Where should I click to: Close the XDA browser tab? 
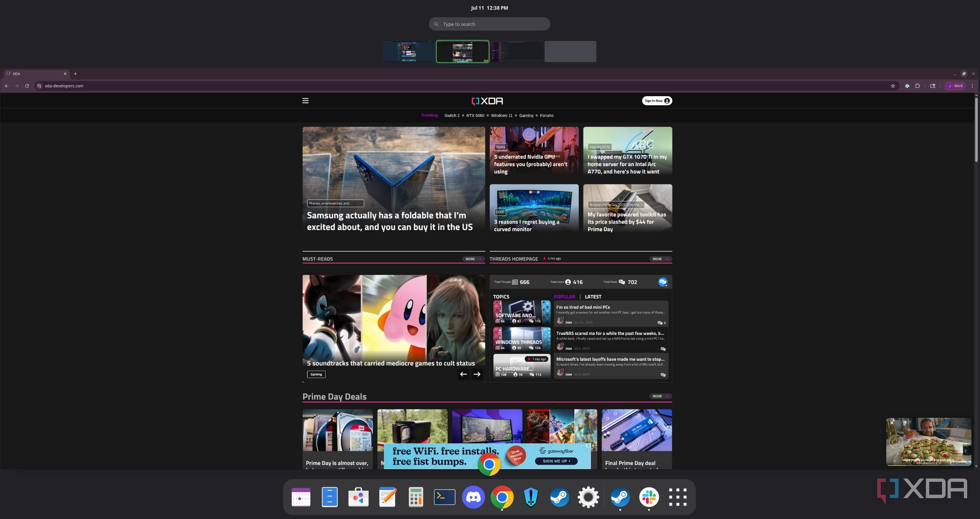point(65,74)
